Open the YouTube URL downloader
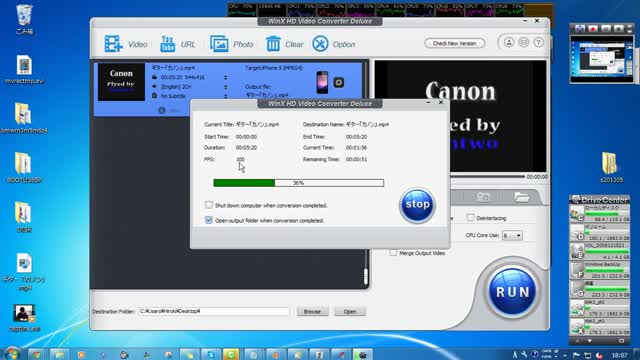640x360 pixels. pos(178,44)
